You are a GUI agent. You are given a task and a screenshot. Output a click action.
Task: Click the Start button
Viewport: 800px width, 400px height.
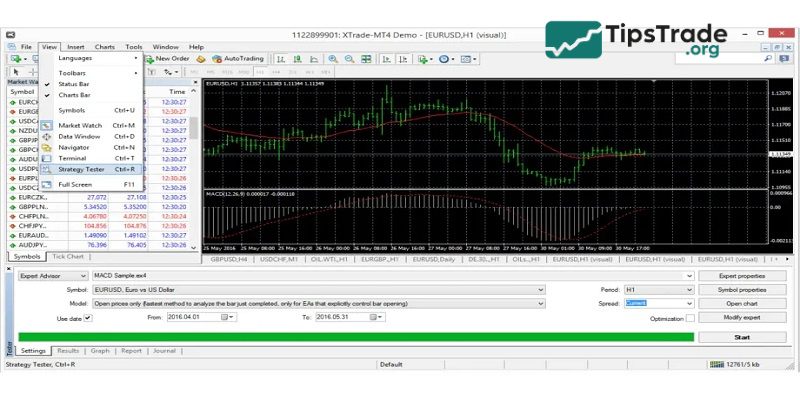tap(741, 337)
